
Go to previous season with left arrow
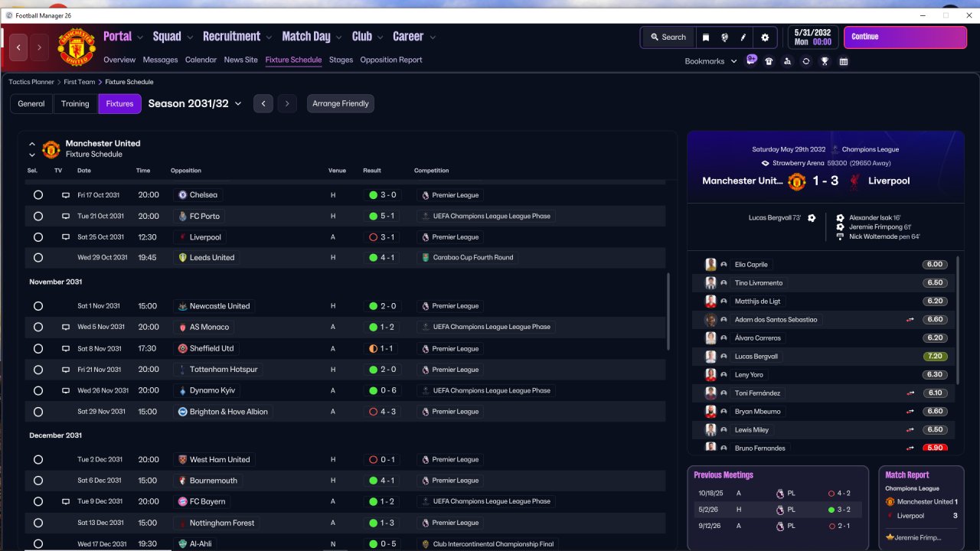tap(263, 103)
